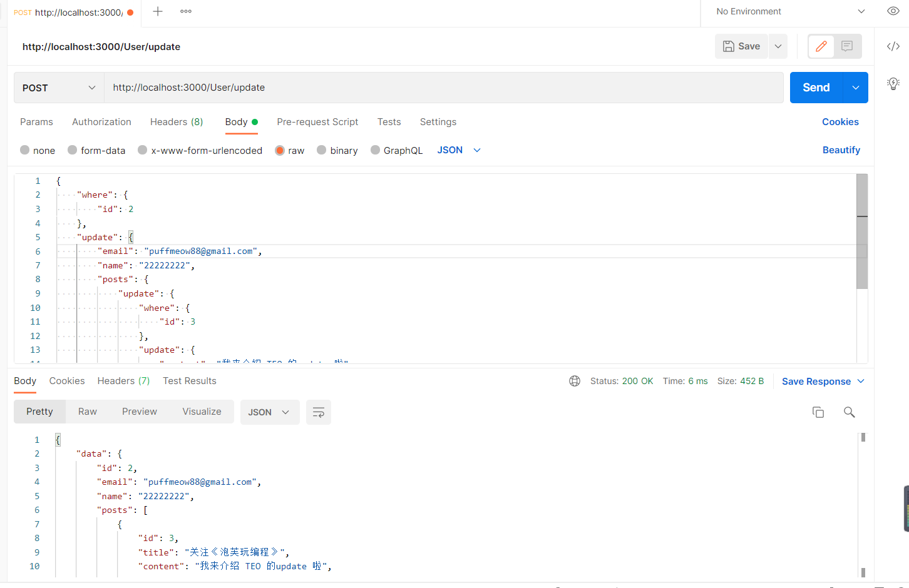
Task: Switch response view to Visualize
Action: (202, 412)
